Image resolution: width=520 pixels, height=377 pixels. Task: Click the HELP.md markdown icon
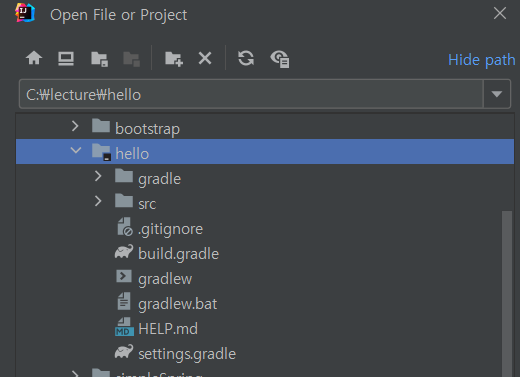click(124, 327)
